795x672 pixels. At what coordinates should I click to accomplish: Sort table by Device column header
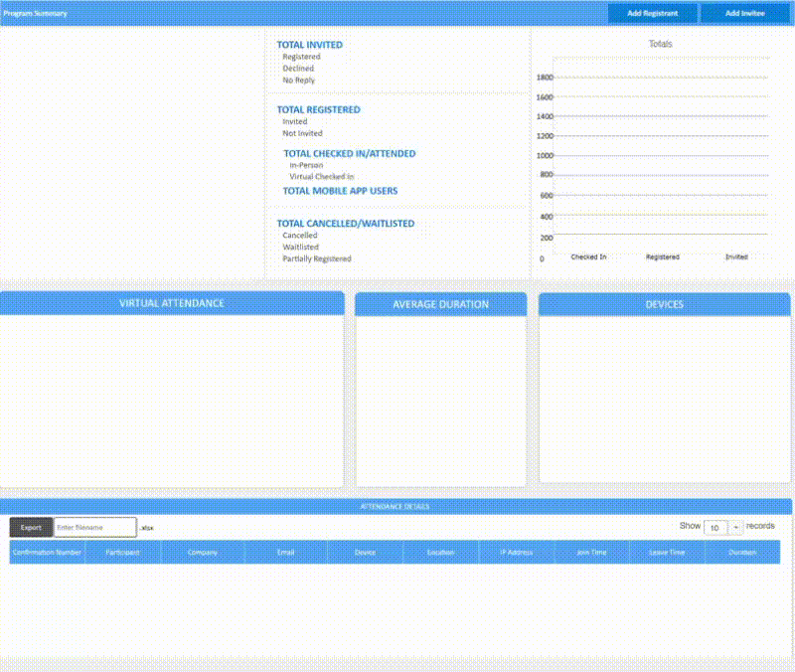(x=365, y=552)
